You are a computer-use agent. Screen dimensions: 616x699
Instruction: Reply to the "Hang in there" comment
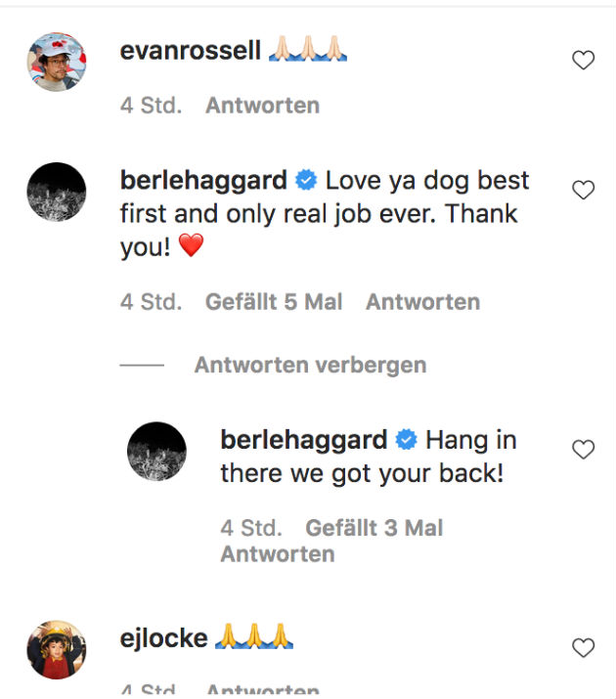277,554
